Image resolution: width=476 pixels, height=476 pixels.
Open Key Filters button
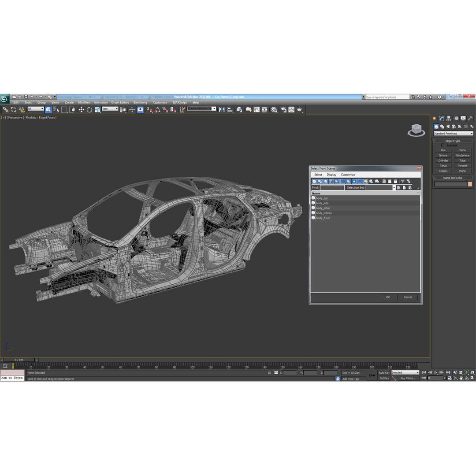(408, 378)
